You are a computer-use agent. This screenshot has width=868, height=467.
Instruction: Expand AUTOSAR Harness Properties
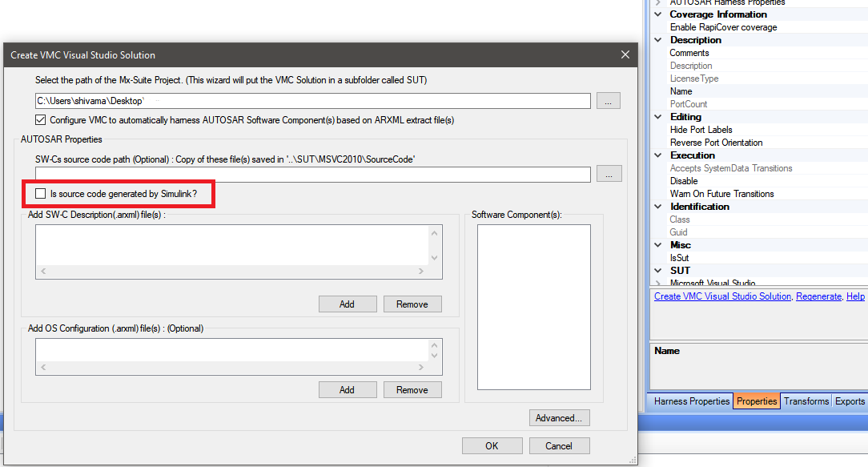pyautogui.click(x=658, y=2)
